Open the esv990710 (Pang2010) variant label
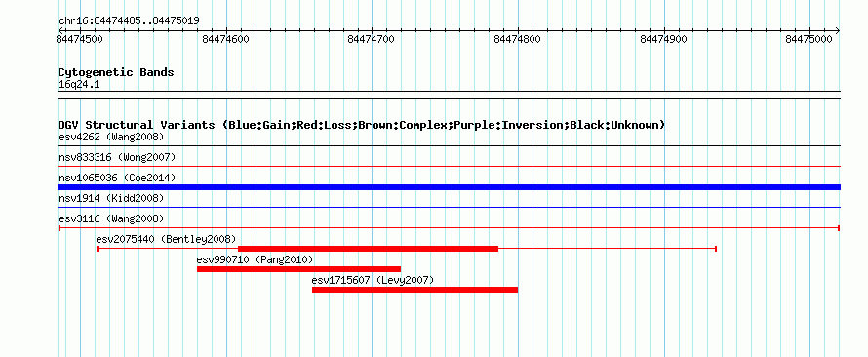This screenshot has height=357, width=868. pos(256,259)
